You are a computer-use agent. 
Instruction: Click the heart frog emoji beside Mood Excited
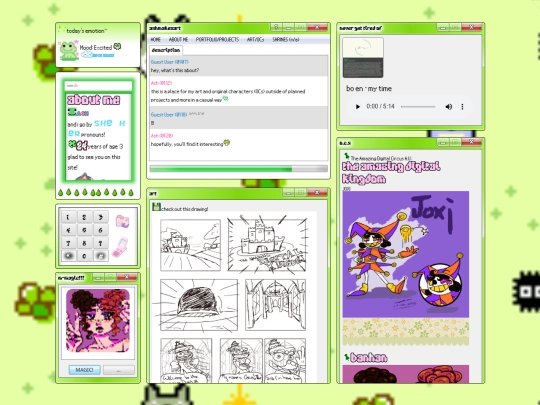117,46
